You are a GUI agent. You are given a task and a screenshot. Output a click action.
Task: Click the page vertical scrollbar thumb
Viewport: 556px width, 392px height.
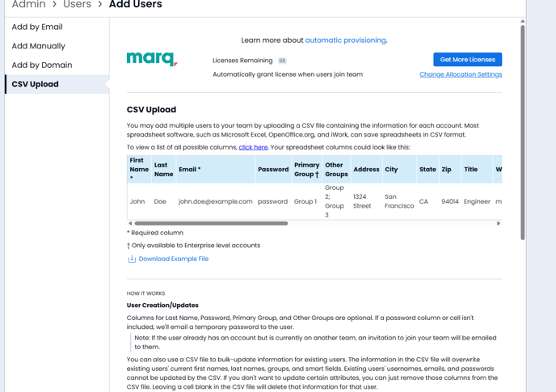523,133
